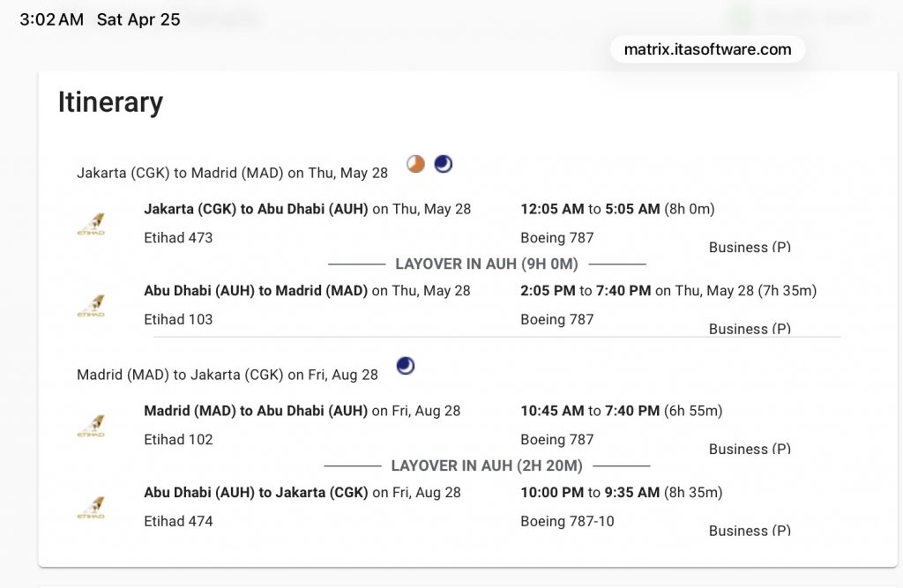Click the moon overnight icon on the outbound trip

pyautogui.click(x=443, y=164)
